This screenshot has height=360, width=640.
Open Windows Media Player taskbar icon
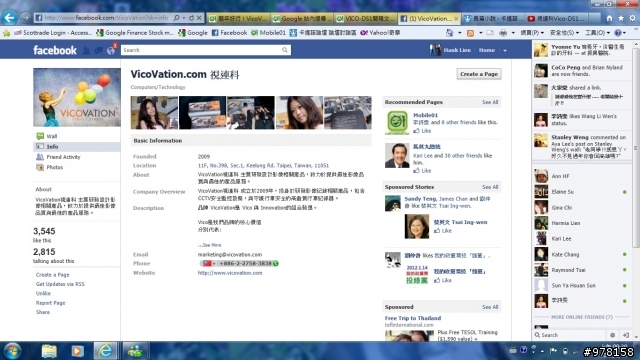pos(77,351)
